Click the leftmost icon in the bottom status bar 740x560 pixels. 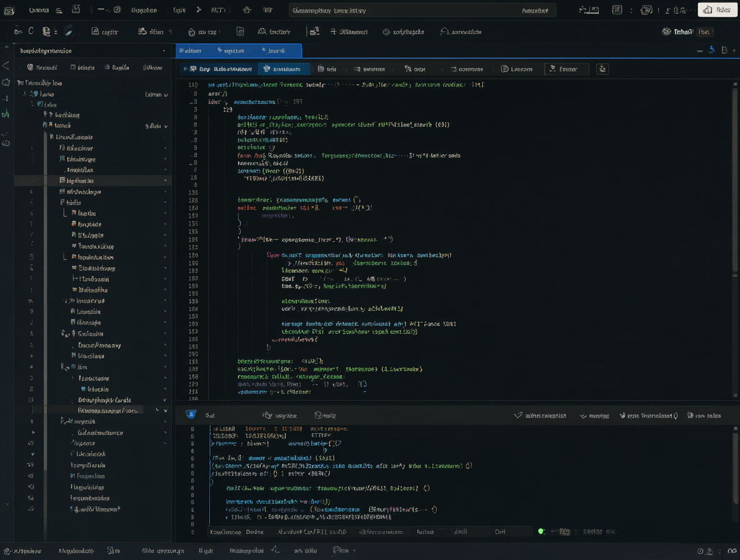click(x=7, y=551)
